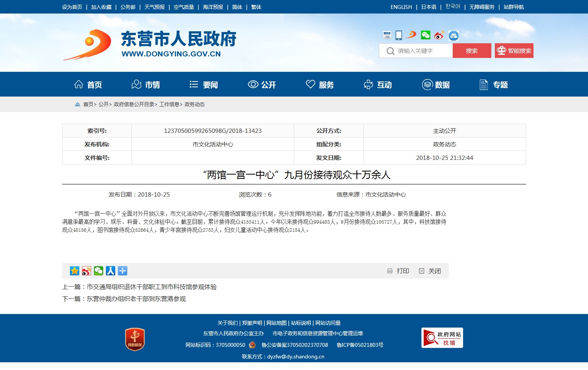Share article to Renren (人) icon
The width and height of the screenshot is (588, 370).
[x=111, y=271]
